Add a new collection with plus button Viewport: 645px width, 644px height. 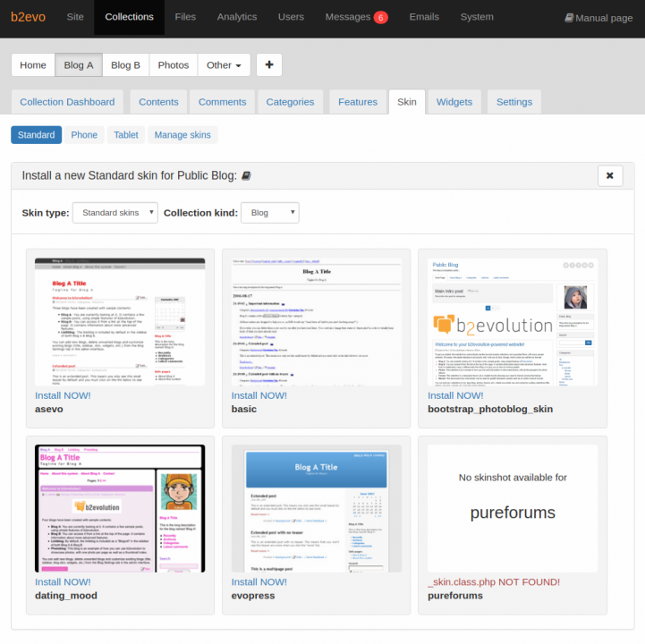coord(269,65)
